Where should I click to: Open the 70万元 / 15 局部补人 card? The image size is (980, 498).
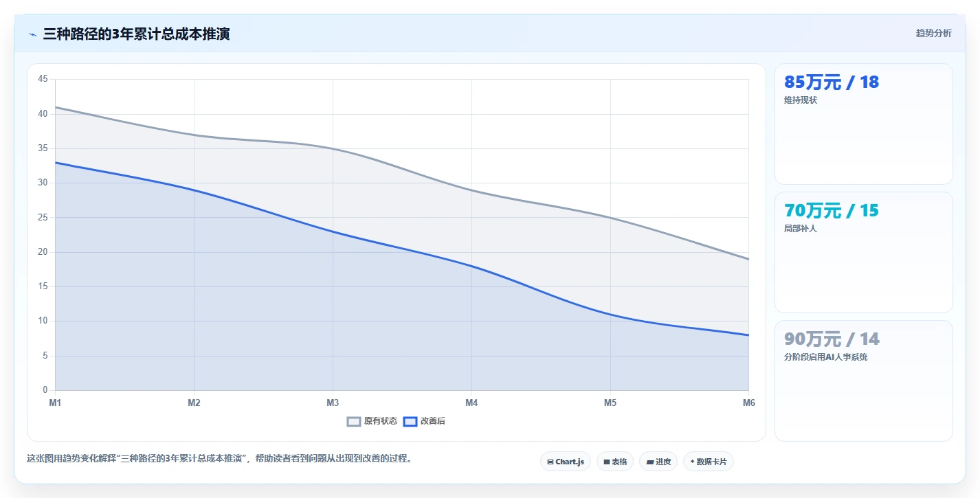point(864,253)
